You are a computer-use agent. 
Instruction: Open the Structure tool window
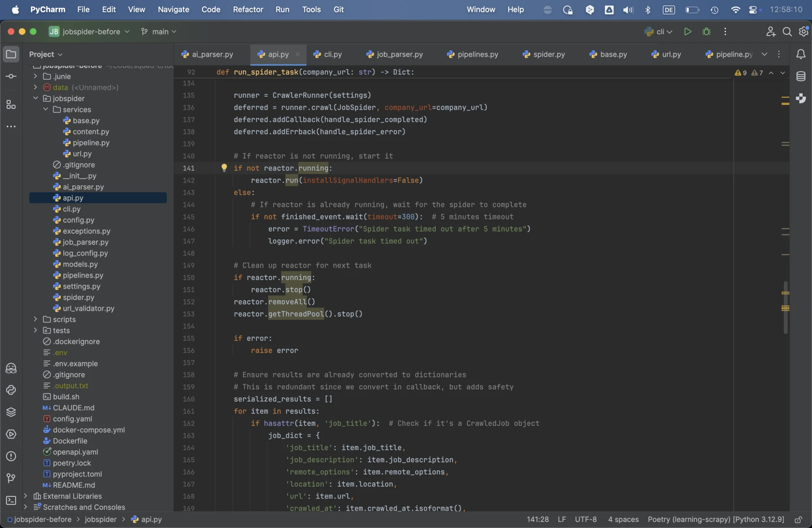(11, 105)
